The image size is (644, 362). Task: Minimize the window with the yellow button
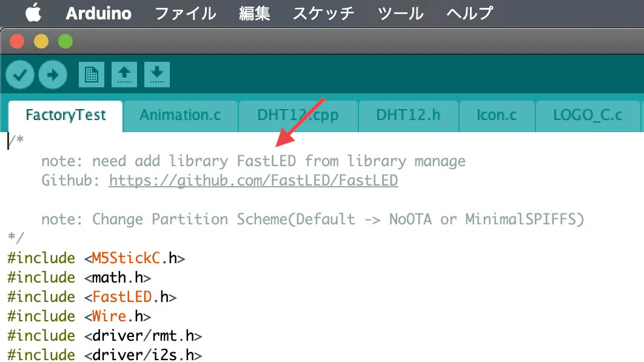click(41, 41)
